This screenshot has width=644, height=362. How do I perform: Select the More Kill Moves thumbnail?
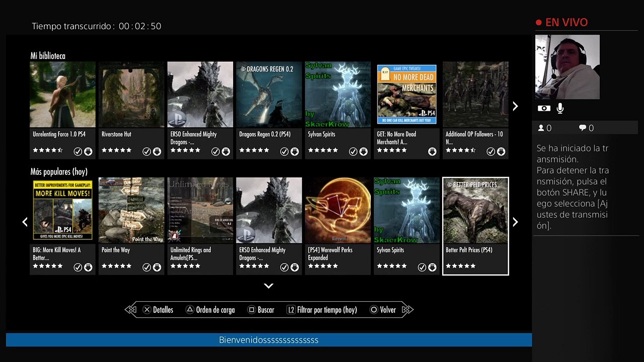click(x=62, y=210)
